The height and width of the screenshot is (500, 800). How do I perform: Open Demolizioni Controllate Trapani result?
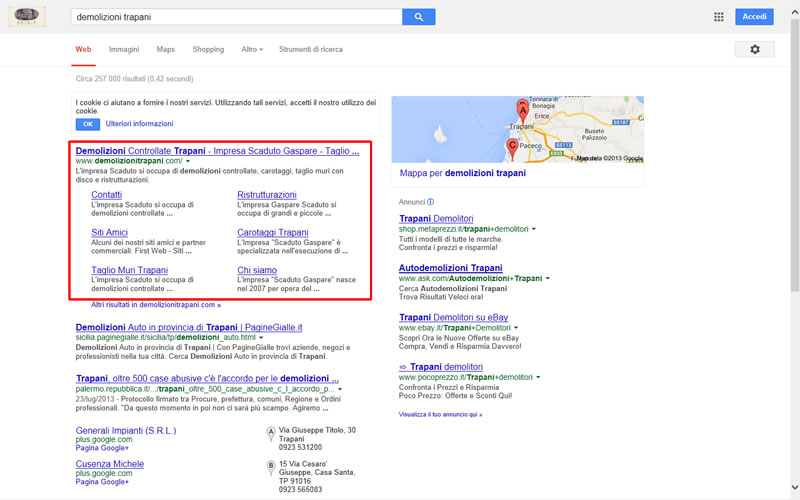point(217,151)
